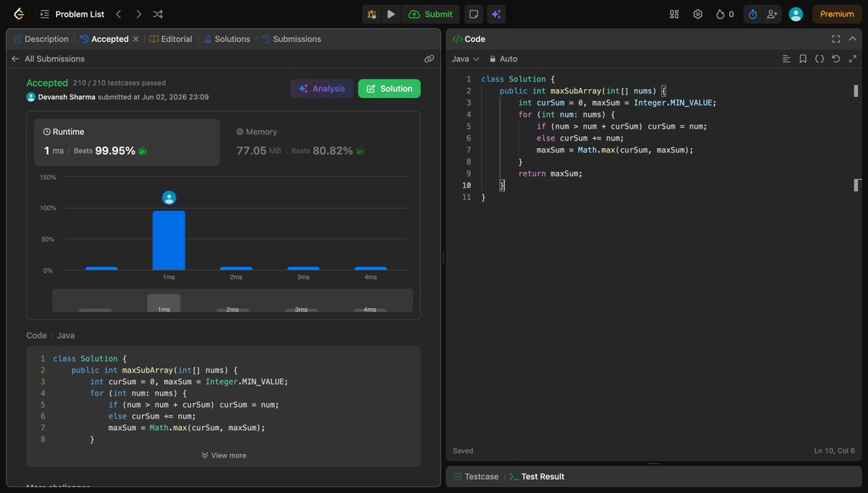Close the Accepted tab
Screen dimensions: 868x493
pos(135,39)
